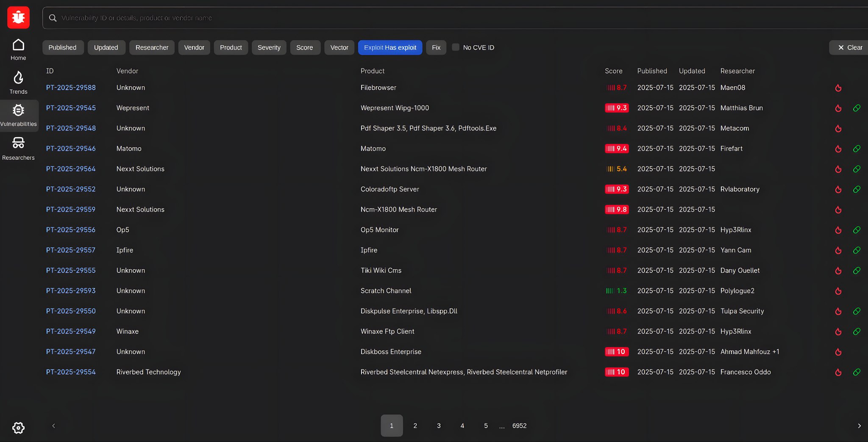This screenshot has width=868, height=442.
Task: Click green link icon in Op5 Monitor row
Action: pyautogui.click(x=857, y=230)
